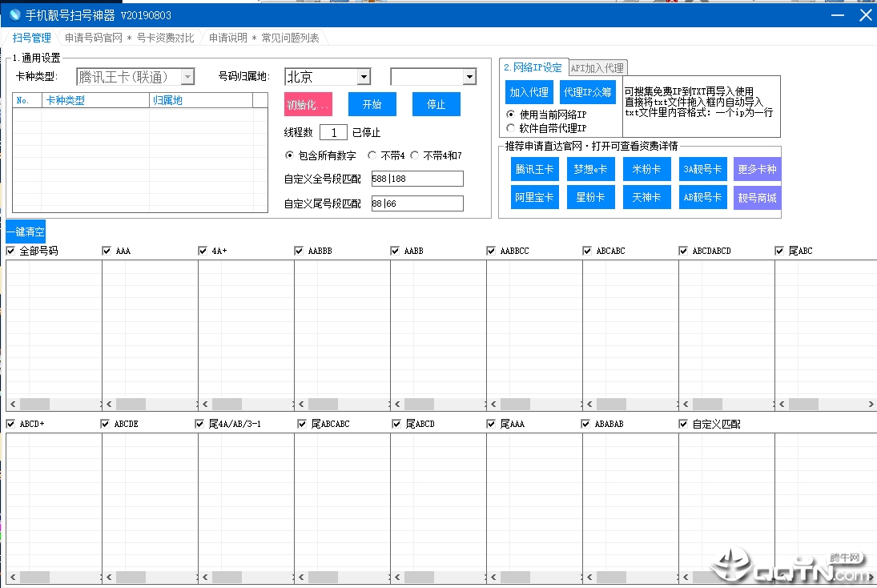Click the 卡种类型 column header
This screenshot has height=588, width=877.
click(95, 100)
